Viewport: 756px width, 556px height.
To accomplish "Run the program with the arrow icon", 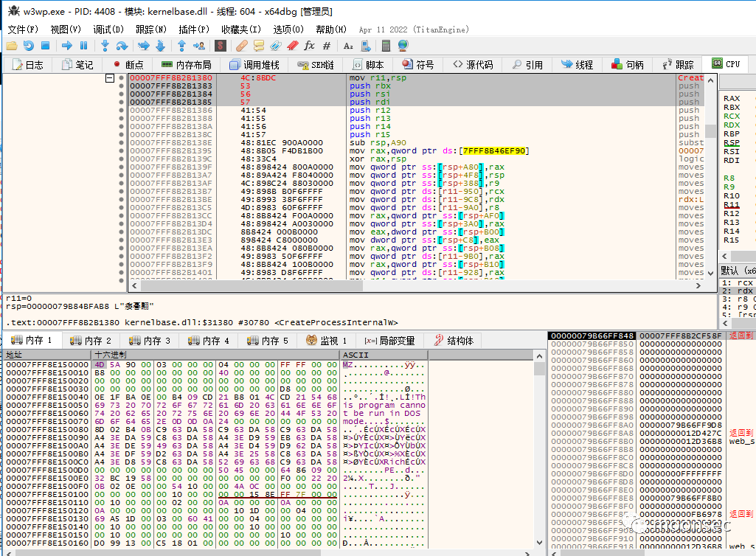I will tap(67, 46).
